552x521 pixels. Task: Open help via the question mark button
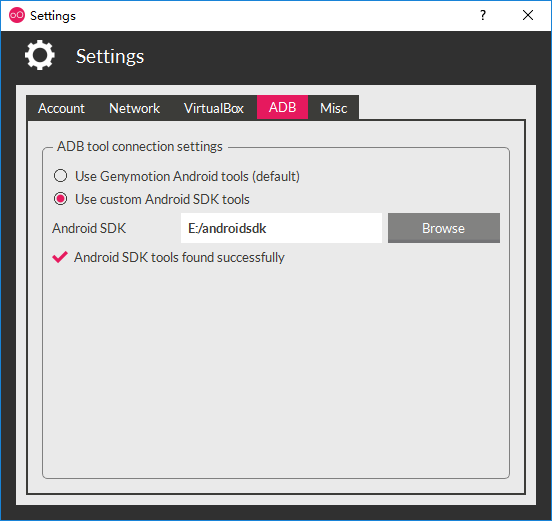483,15
